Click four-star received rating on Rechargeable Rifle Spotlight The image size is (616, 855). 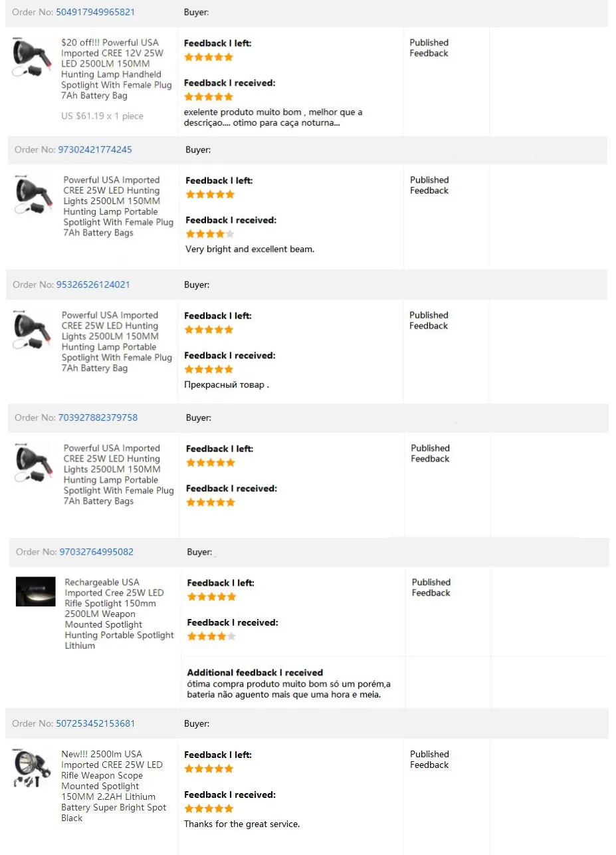point(211,636)
